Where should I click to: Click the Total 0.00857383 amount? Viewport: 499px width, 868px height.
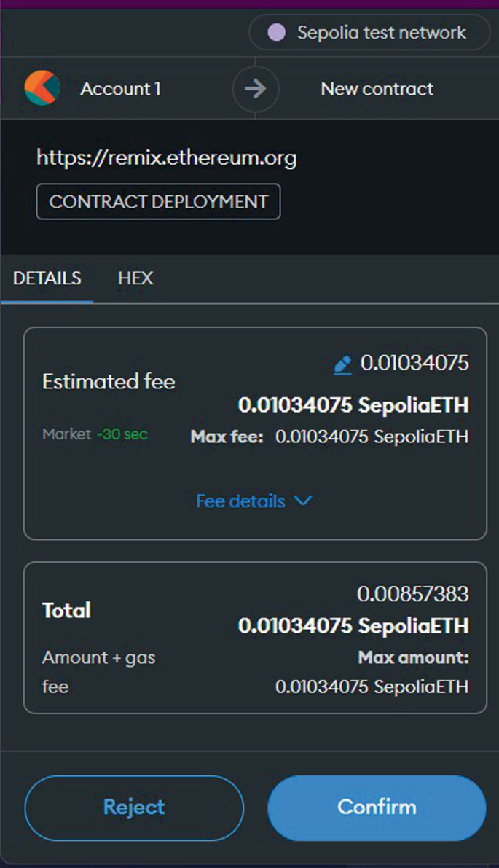(x=412, y=595)
